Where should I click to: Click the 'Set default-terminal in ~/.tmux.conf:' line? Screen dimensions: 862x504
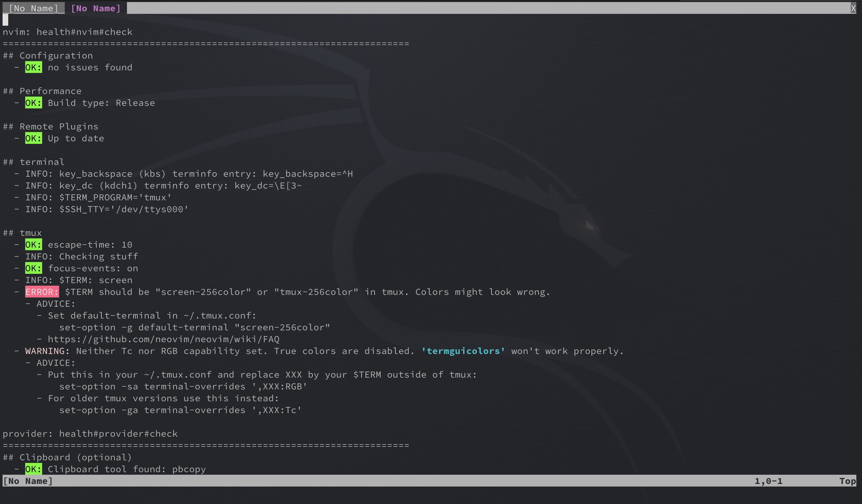tap(152, 316)
